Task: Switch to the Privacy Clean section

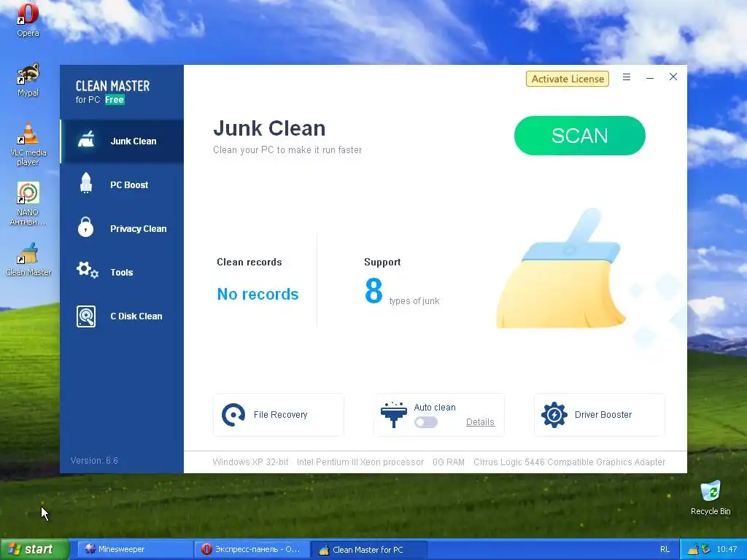Action: [x=122, y=228]
